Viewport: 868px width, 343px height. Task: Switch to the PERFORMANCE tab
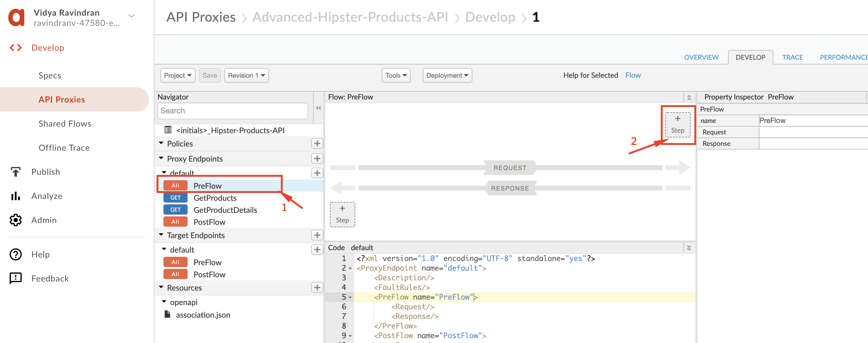click(844, 57)
